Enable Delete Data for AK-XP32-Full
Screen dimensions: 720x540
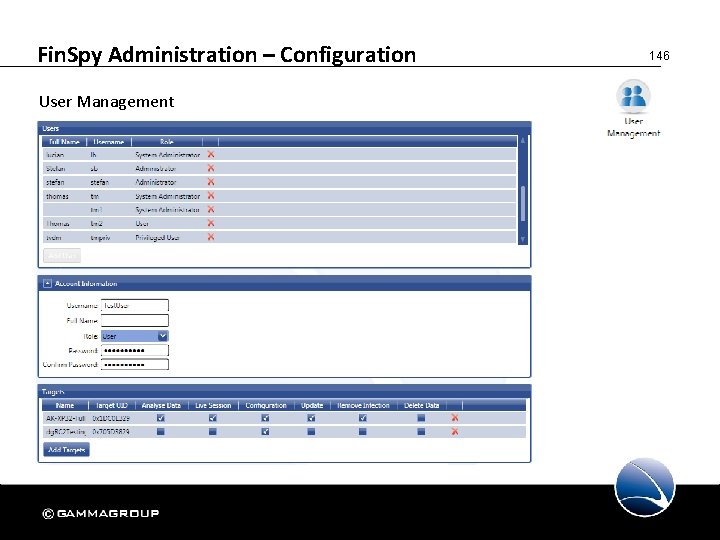point(421,418)
